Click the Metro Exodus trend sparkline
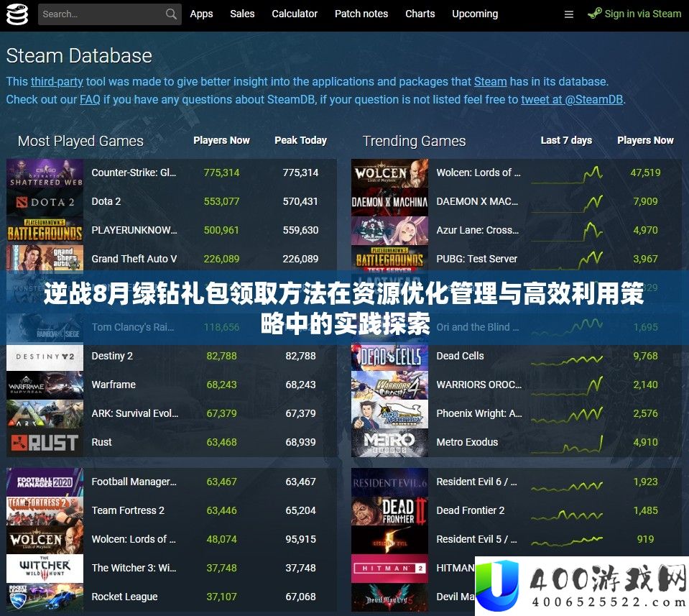Viewport: 689px width, 616px height. click(567, 444)
